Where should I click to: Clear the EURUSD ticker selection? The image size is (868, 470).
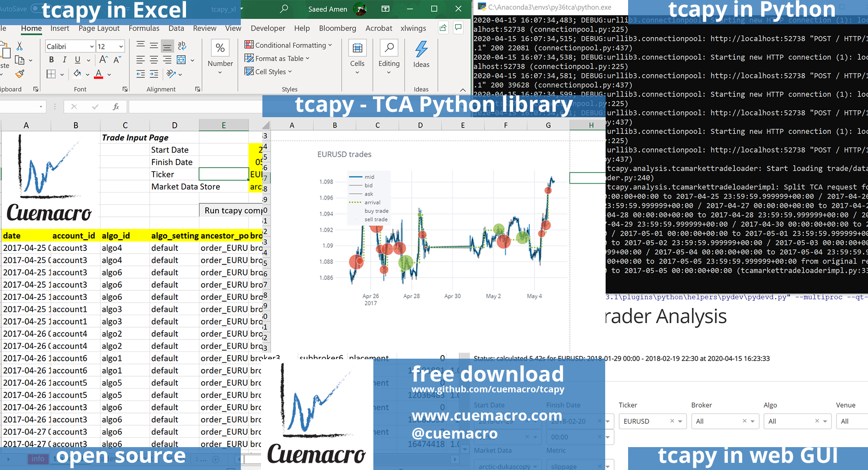[x=672, y=421]
